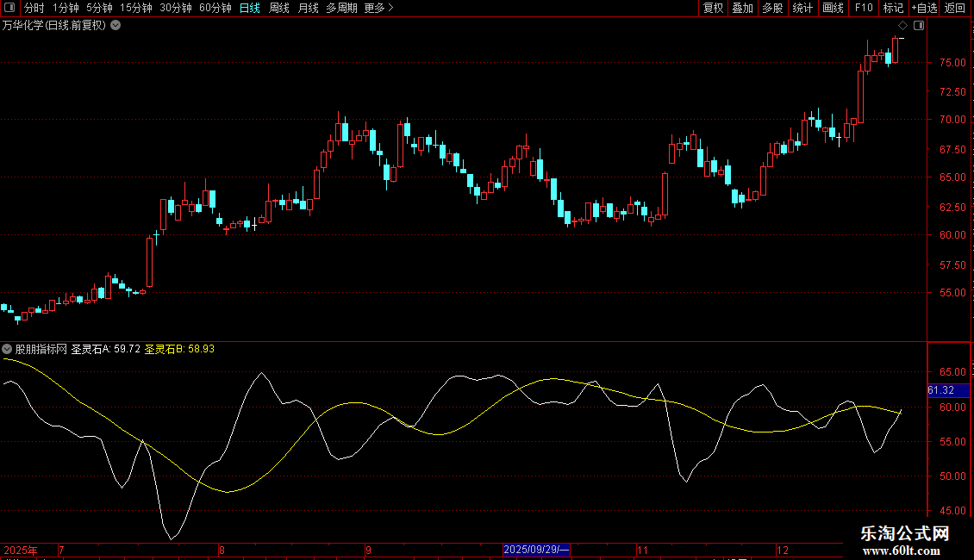This screenshot has height=560, width=974.
Task: Open the 多周期 multi-period view
Action: coord(341,8)
